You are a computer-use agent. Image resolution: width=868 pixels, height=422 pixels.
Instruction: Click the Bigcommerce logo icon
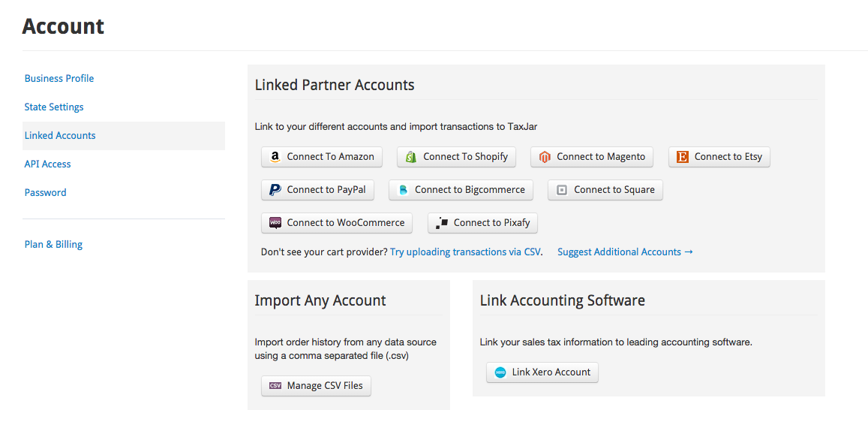(x=403, y=190)
